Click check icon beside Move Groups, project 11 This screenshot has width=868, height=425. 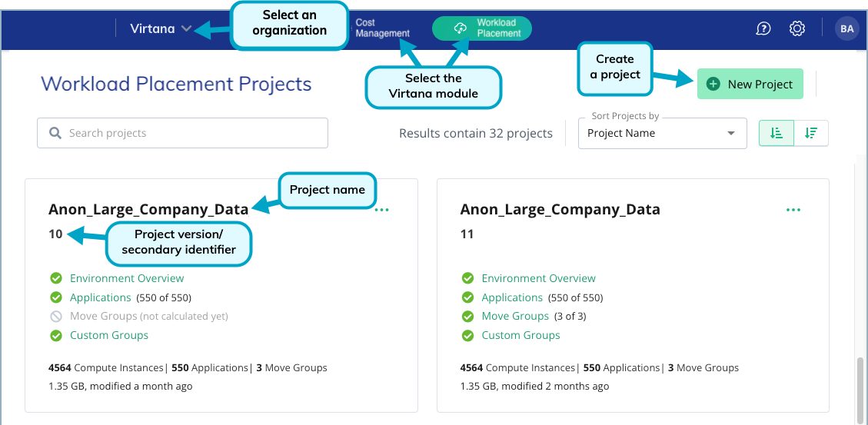[467, 317]
